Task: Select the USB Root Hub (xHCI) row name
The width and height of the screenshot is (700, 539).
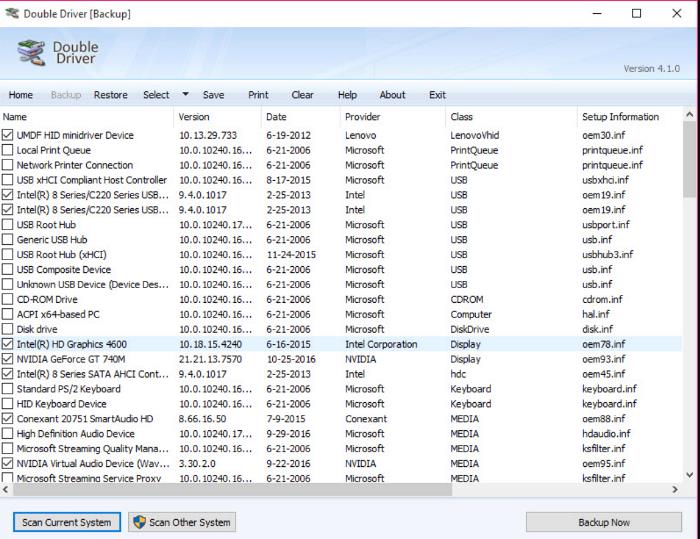Action: pyautogui.click(x=62, y=255)
